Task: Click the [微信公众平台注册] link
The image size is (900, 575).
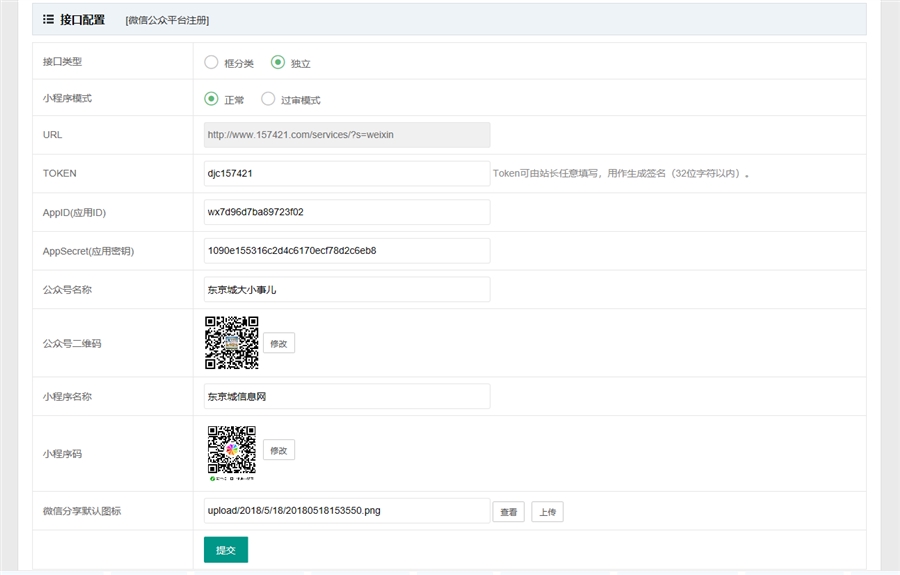Action: point(167,20)
